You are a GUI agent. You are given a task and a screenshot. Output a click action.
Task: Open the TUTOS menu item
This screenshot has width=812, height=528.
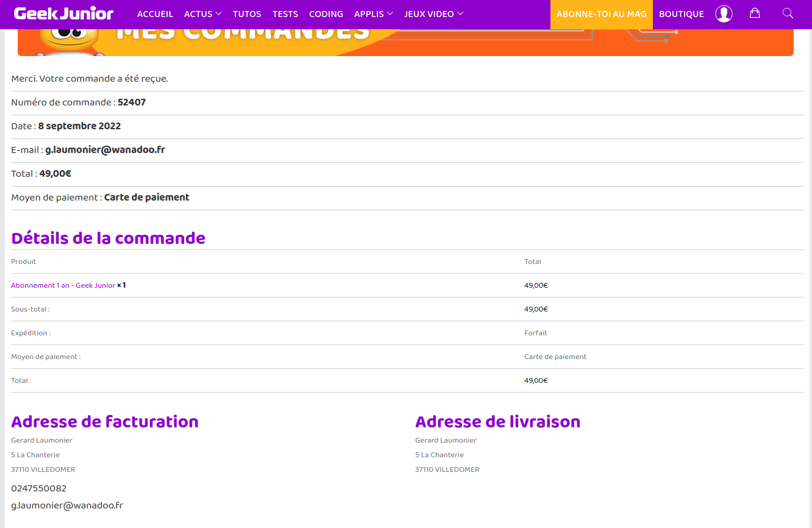(247, 14)
